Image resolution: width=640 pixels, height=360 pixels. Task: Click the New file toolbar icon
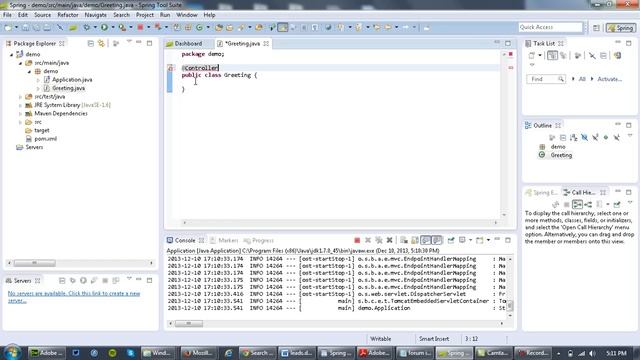coord(8,27)
